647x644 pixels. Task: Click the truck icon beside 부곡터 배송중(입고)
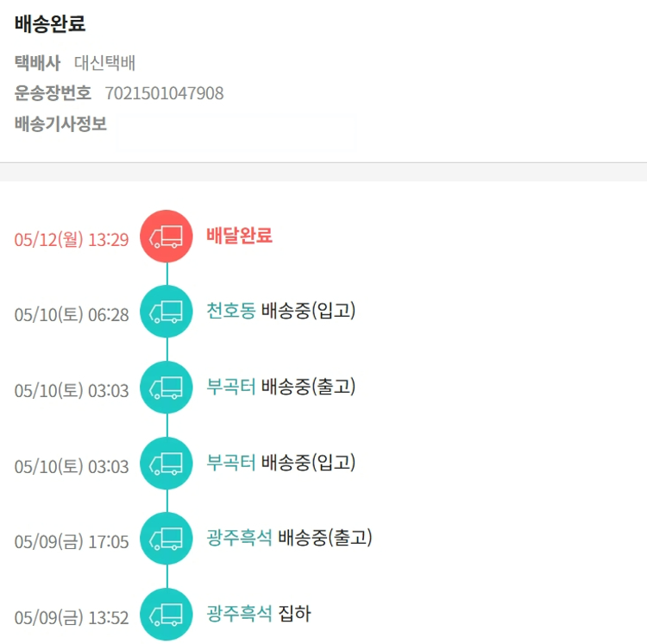point(166,464)
